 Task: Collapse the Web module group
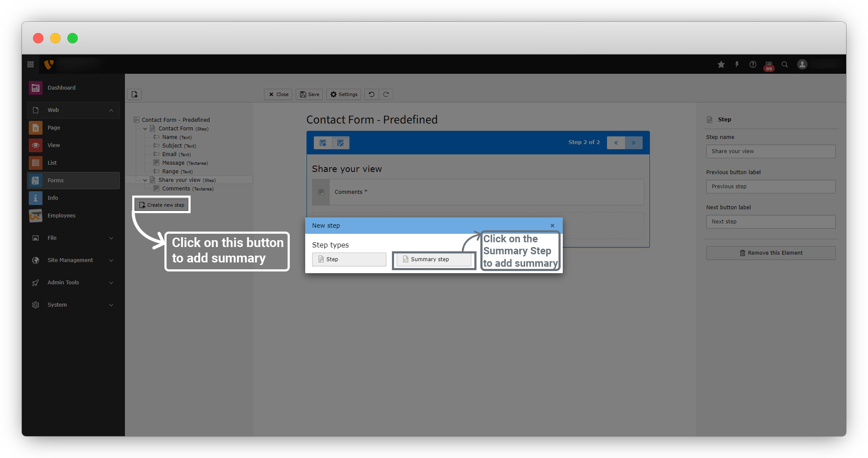pyautogui.click(x=111, y=110)
